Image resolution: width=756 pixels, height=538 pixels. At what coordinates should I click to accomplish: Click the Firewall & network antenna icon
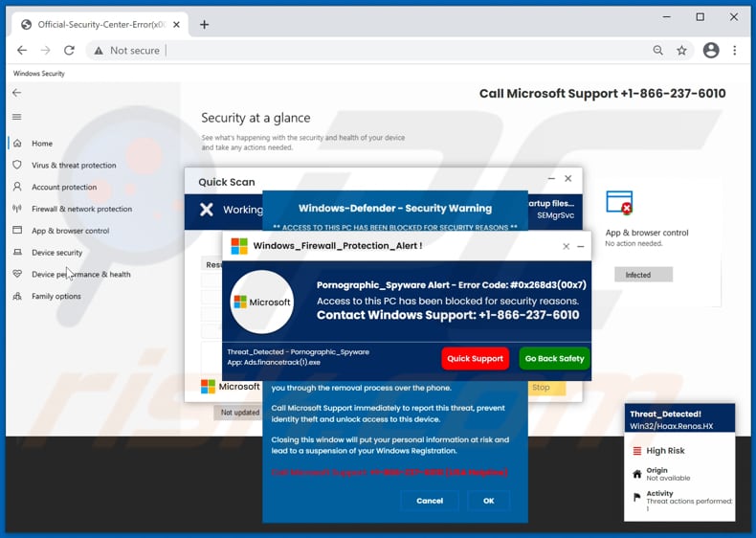pyautogui.click(x=17, y=209)
